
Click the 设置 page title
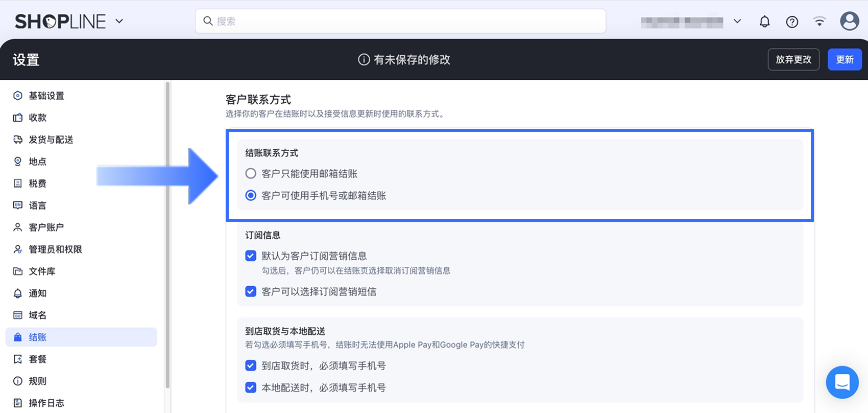point(26,60)
